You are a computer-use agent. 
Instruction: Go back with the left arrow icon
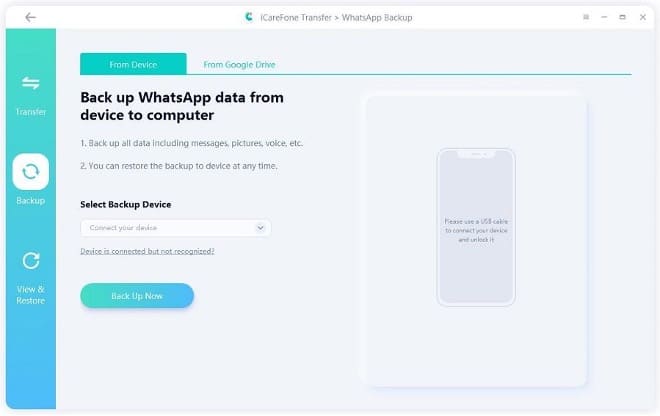30,17
